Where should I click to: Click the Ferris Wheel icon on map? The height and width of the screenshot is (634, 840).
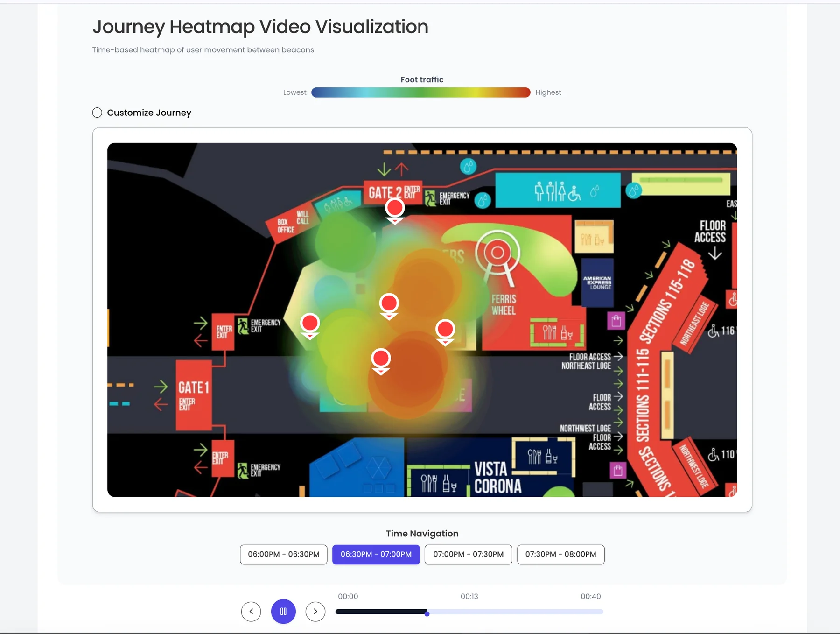[x=497, y=258]
